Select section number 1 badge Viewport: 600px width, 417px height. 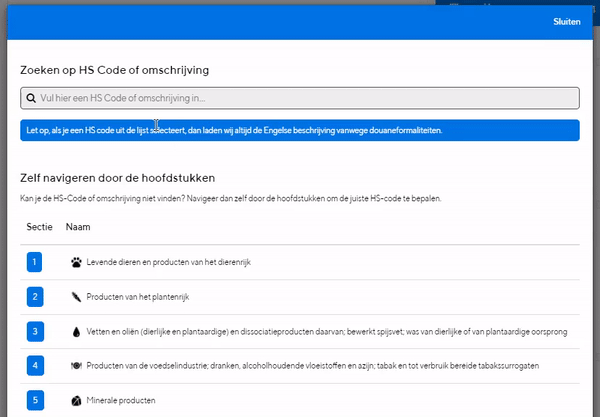click(x=34, y=262)
